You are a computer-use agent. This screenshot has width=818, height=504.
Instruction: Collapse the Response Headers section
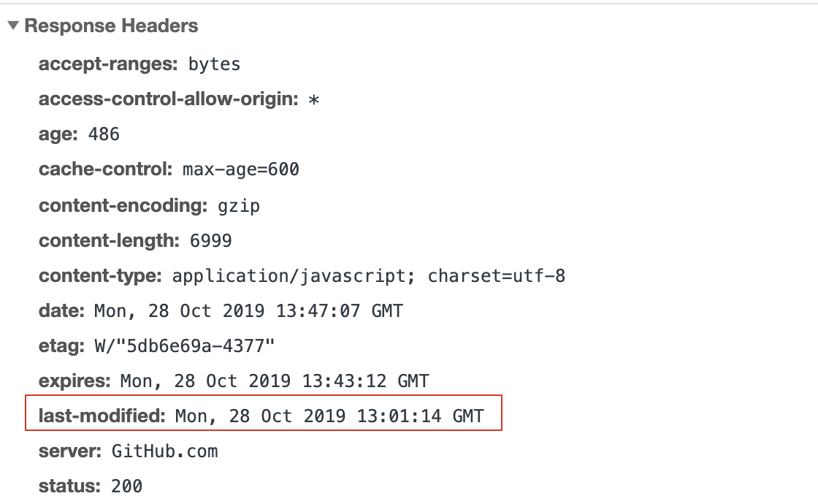pyautogui.click(x=14, y=25)
